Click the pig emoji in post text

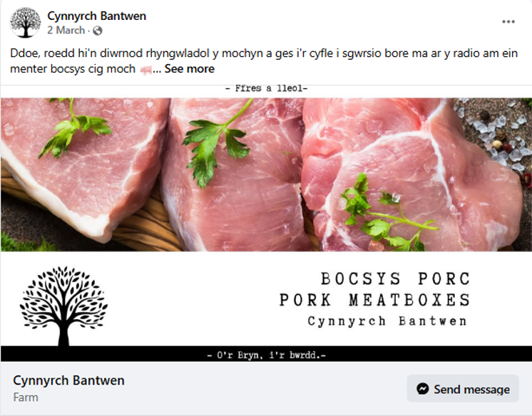tap(146, 70)
